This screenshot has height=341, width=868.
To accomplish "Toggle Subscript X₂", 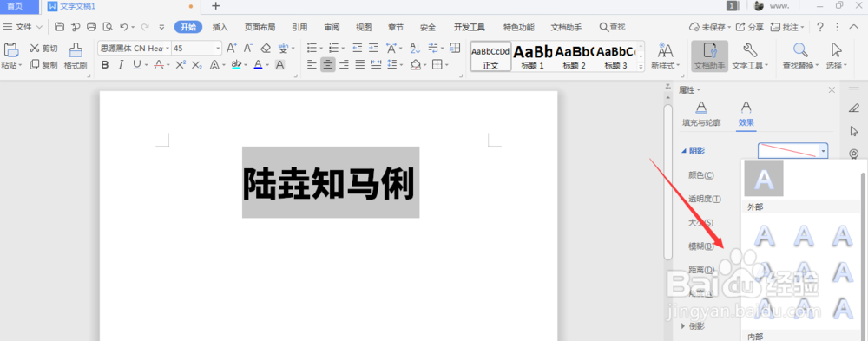I will tap(196, 65).
